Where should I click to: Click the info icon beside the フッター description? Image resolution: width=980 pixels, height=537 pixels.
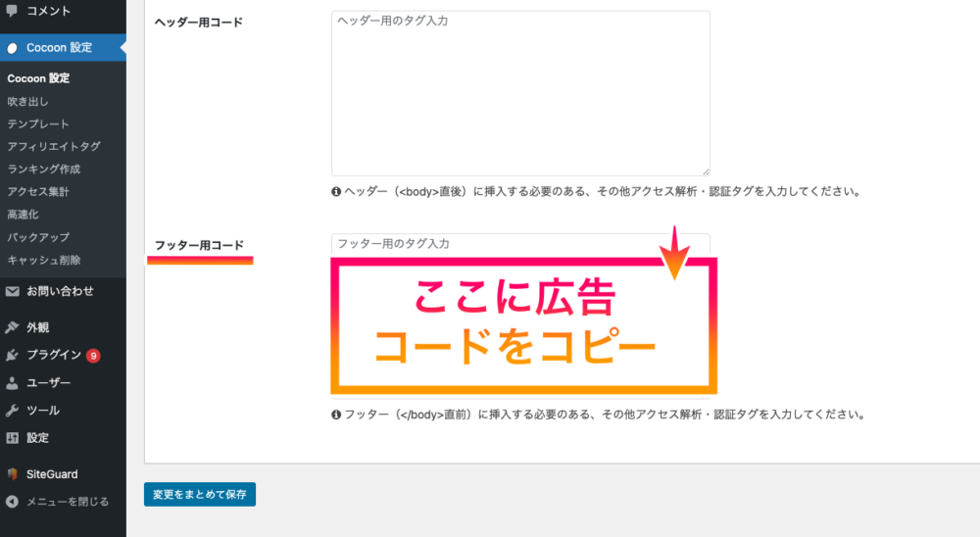click(x=336, y=415)
